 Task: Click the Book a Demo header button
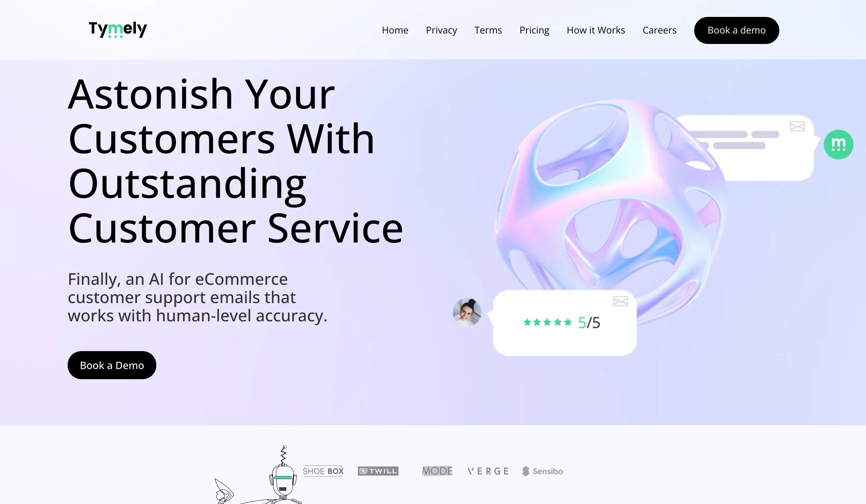point(736,30)
